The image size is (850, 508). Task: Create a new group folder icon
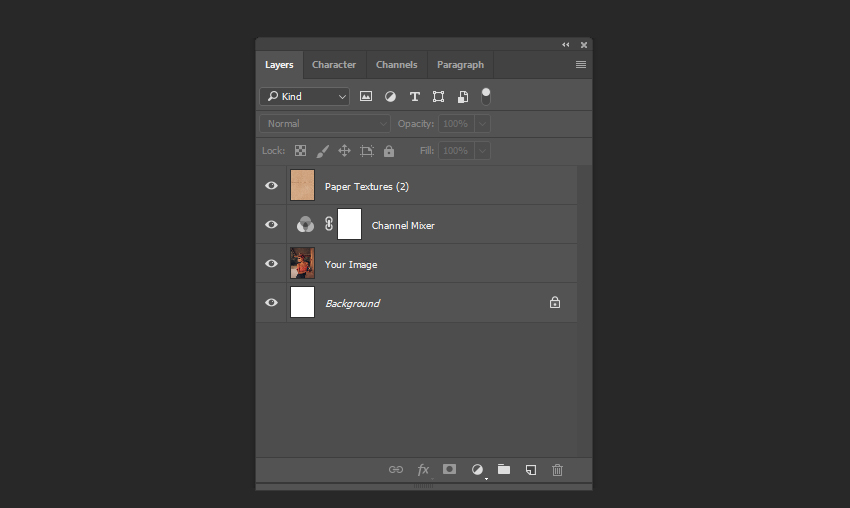tap(504, 469)
